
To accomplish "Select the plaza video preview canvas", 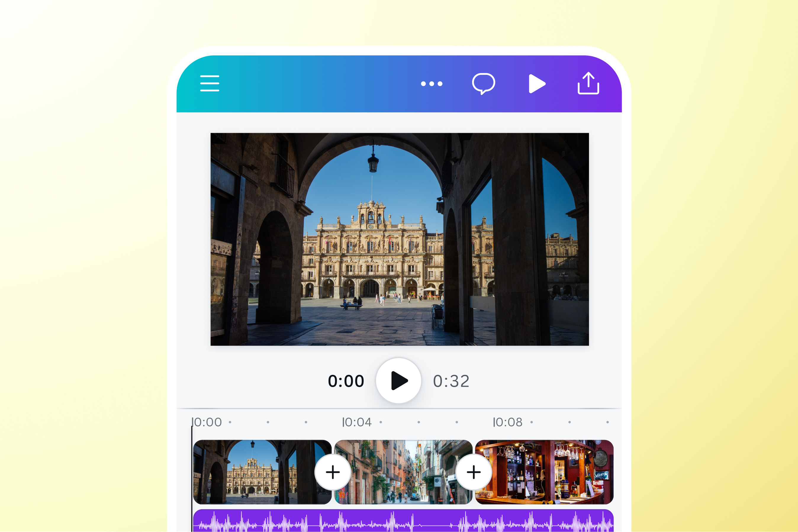I will point(400,239).
